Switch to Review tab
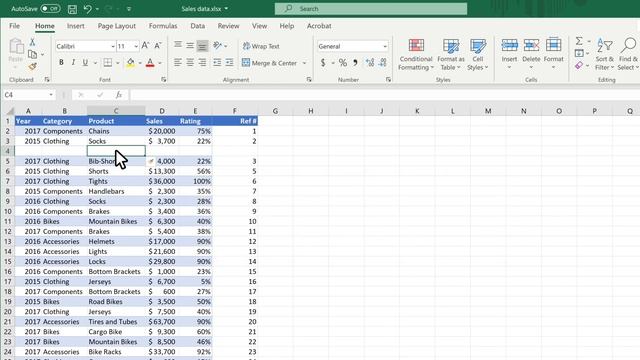 point(228,26)
